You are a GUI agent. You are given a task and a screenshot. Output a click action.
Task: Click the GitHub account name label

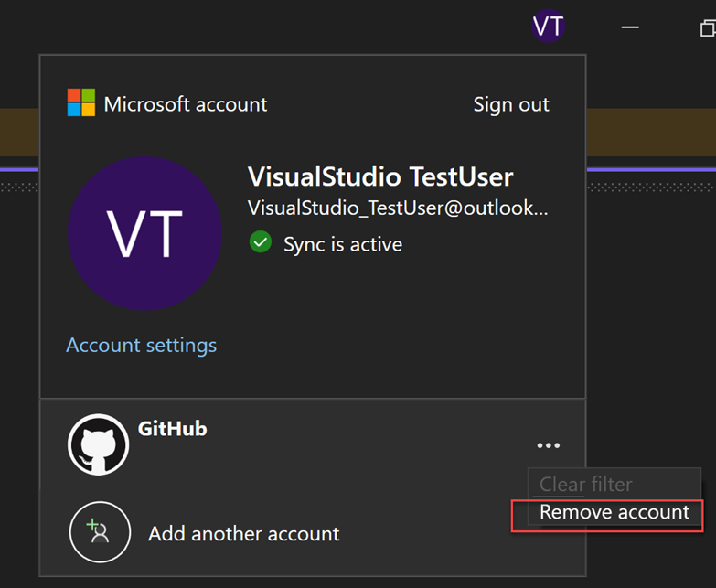pos(172,428)
